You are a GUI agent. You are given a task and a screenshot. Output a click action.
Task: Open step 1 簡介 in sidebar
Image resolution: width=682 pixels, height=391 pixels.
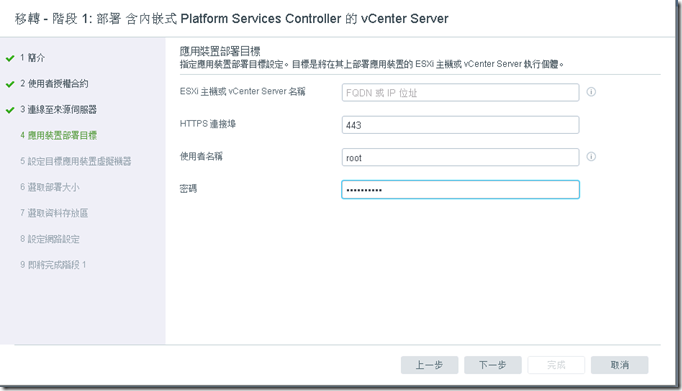tap(32, 58)
